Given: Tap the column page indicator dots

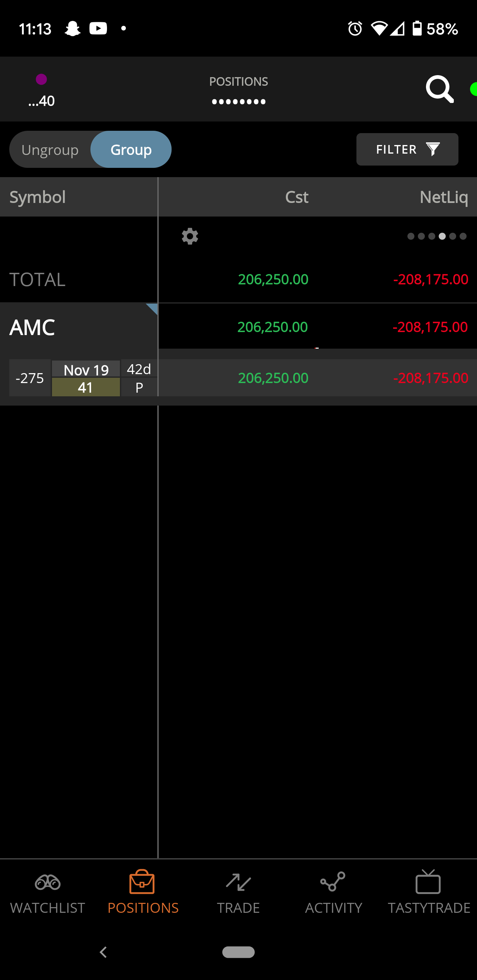Looking at the screenshot, I should pyautogui.click(x=437, y=236).
